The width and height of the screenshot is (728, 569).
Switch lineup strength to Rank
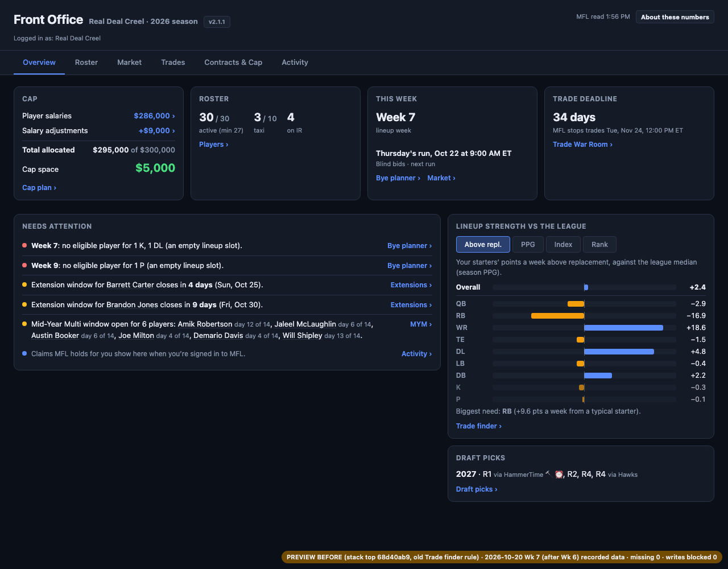(599, 245)
